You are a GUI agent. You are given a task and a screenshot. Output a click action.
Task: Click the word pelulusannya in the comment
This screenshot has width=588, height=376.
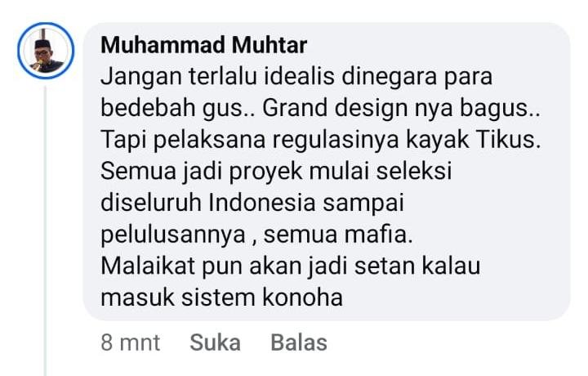173,235
